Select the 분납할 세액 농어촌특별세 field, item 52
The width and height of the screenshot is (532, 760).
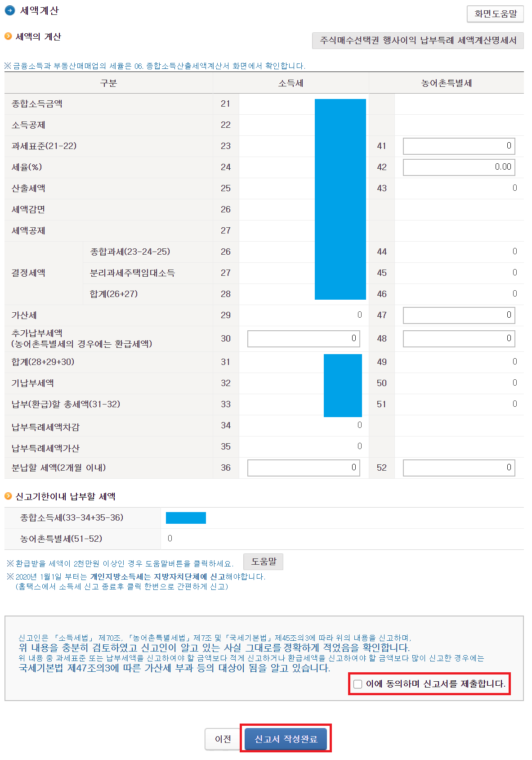coord(458,468)
